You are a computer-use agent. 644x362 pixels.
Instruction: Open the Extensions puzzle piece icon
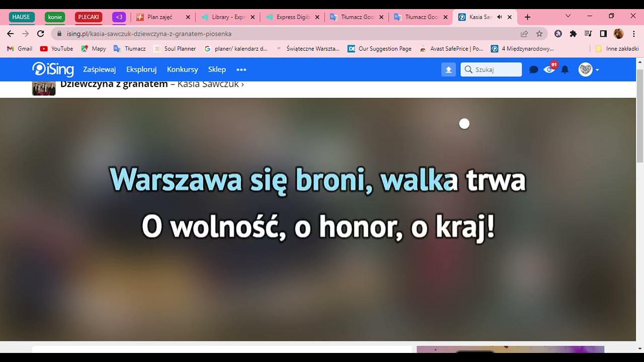(573, 34)
